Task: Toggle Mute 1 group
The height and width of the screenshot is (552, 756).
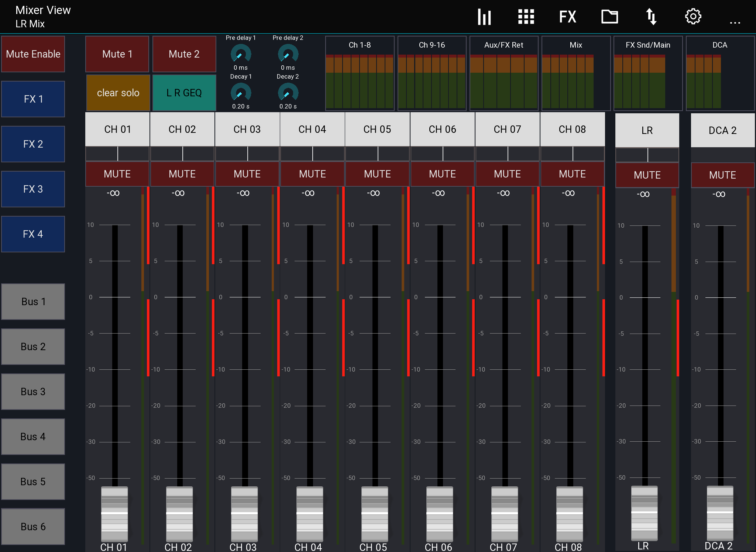Action: click(x=117, y=54)
